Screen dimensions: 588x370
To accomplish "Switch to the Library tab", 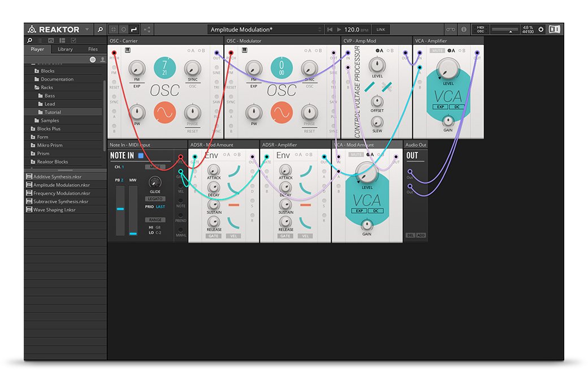I will [65, 49].
